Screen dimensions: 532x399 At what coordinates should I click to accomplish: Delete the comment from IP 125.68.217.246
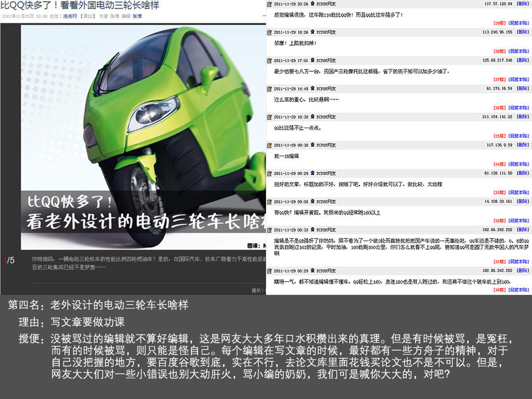(x=523, y=60)
